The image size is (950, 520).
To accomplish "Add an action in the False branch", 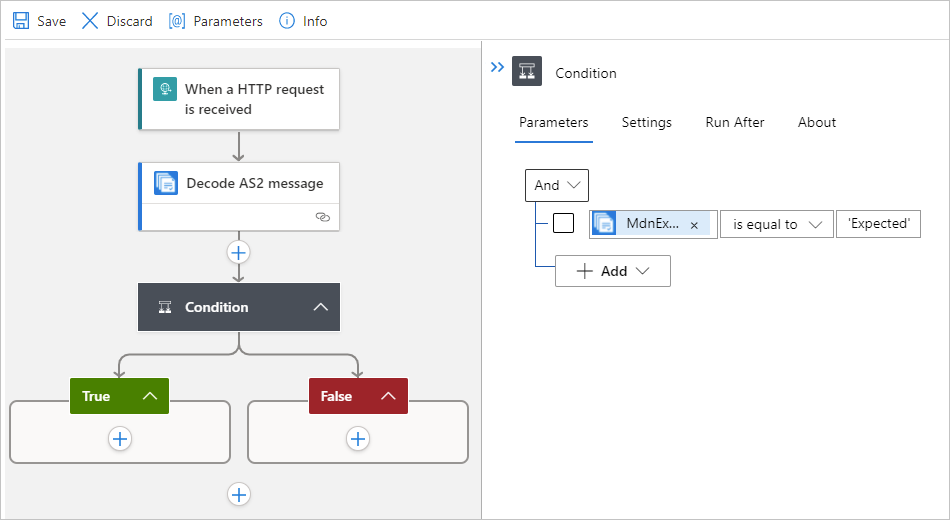I will click(x=358, y=438).
